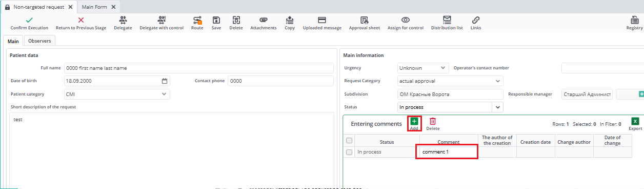Click the Delete toolbar icon
The width and height of the screenshot is (644, 189).
click(236, 20)
